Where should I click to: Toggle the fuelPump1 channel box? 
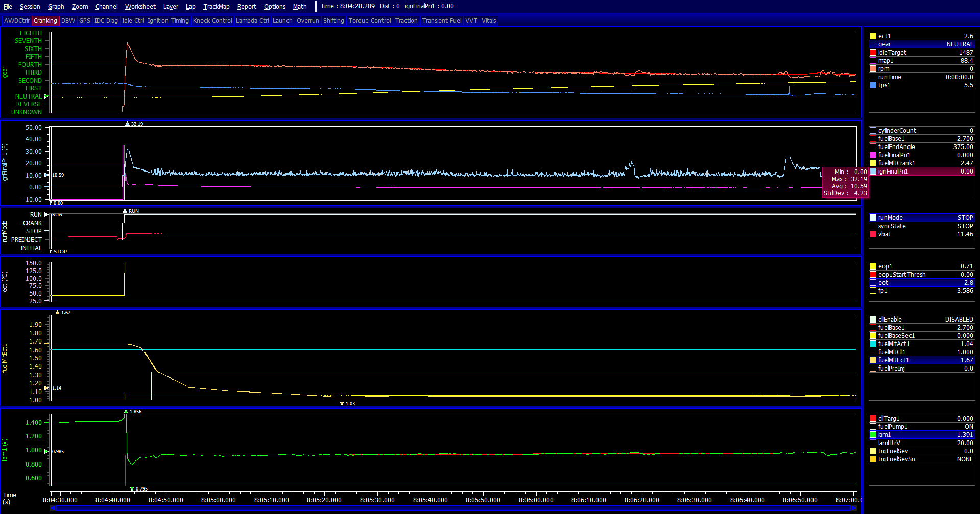tap(873, 427)
